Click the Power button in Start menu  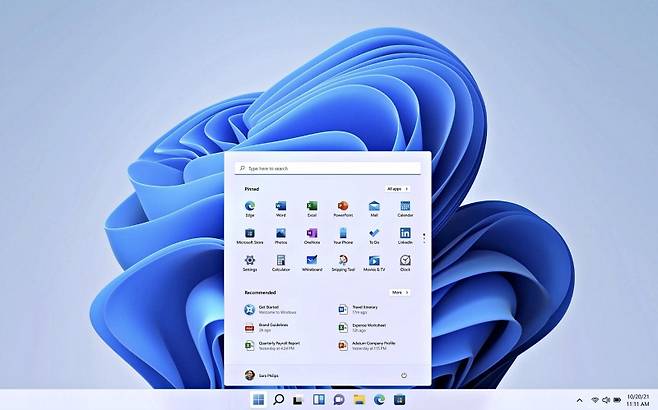404,375
